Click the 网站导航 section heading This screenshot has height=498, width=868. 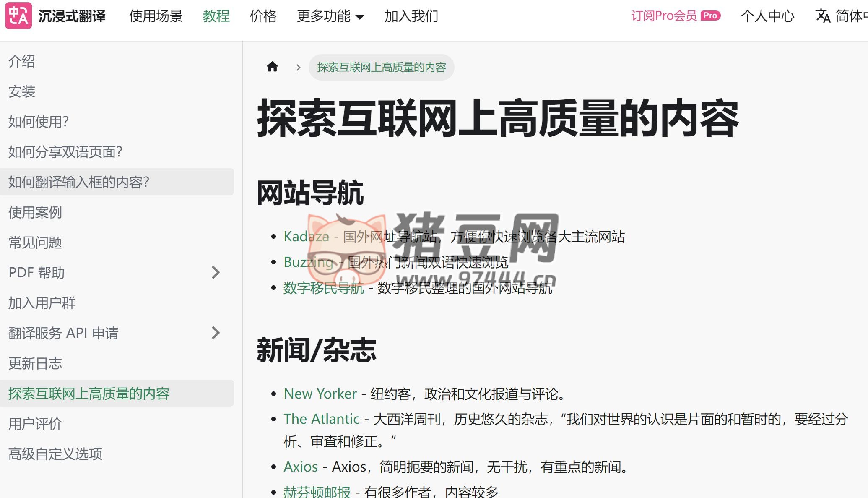click(310, 193)
